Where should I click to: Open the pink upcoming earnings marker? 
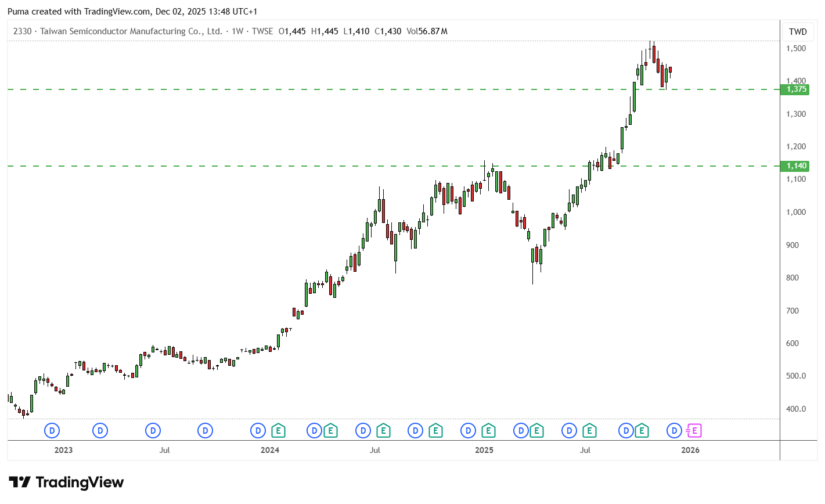tap(694, 431)
